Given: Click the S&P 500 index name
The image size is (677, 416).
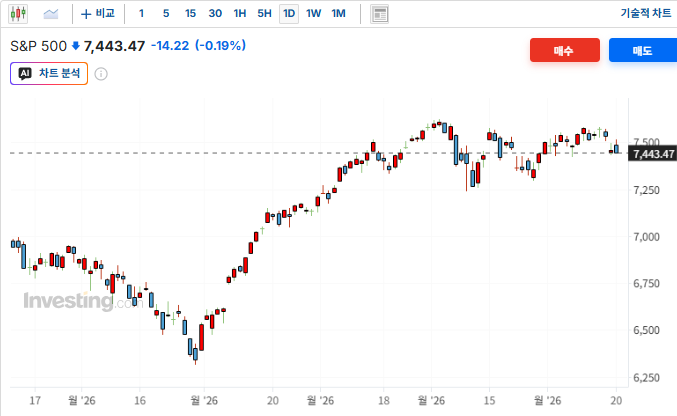Looking at the screenshot, I should coord(38,46).
